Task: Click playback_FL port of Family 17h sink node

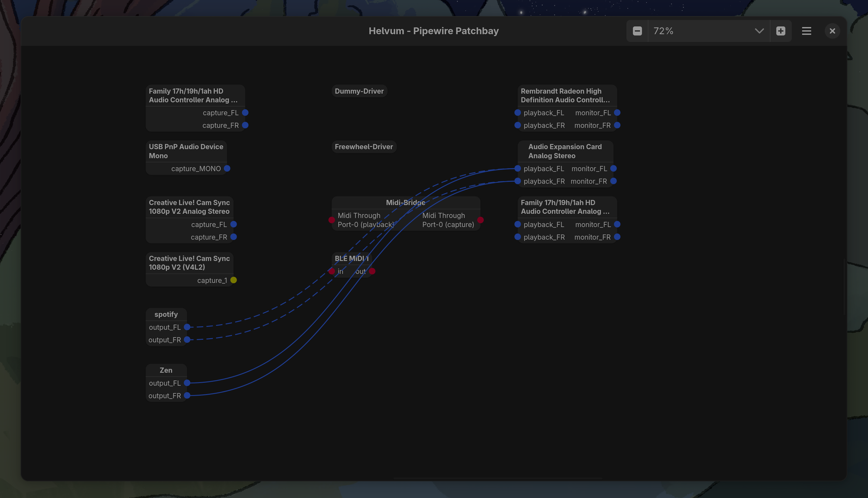Action: click(517, 224)
